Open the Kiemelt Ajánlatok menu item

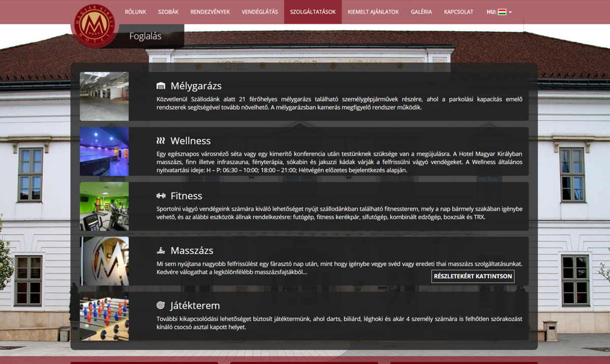(x=373, y=12)
